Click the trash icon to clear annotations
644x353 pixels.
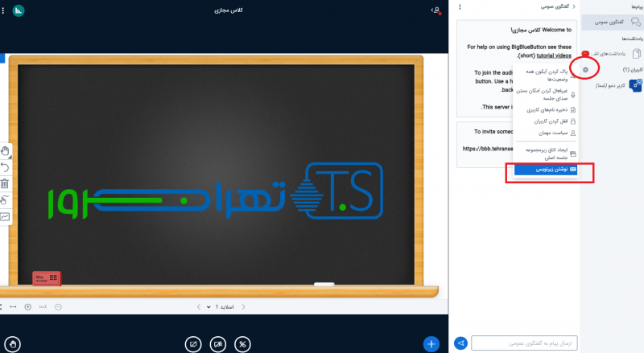[5, 183]
